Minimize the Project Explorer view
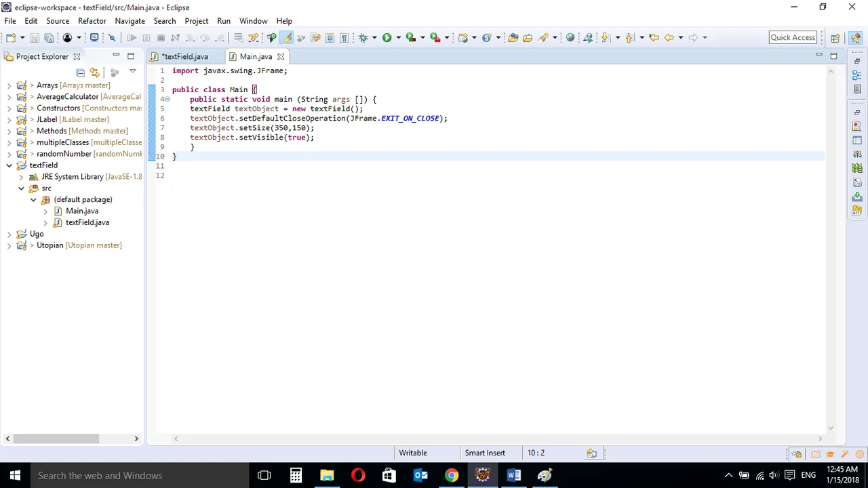The width and height of the screenshot is (868, 488). click(116, 56)
